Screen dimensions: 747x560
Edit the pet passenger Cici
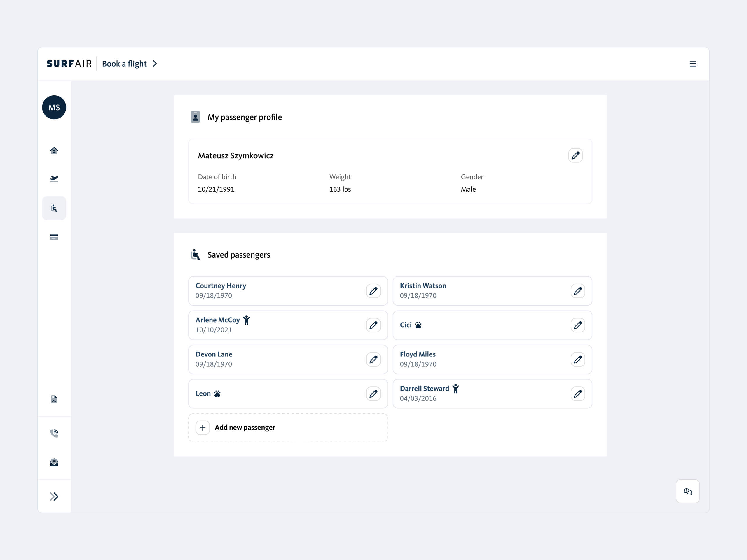click(577, 325)
